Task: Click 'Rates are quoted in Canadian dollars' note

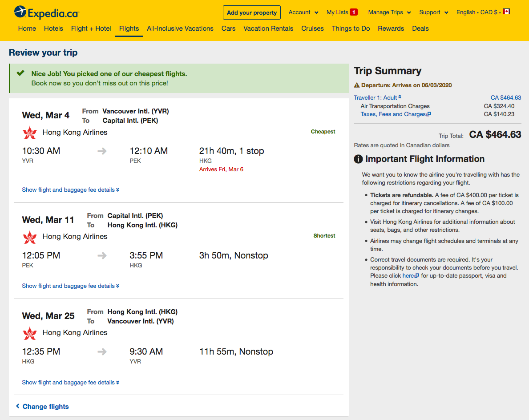Action: click(x=401, y=145)
